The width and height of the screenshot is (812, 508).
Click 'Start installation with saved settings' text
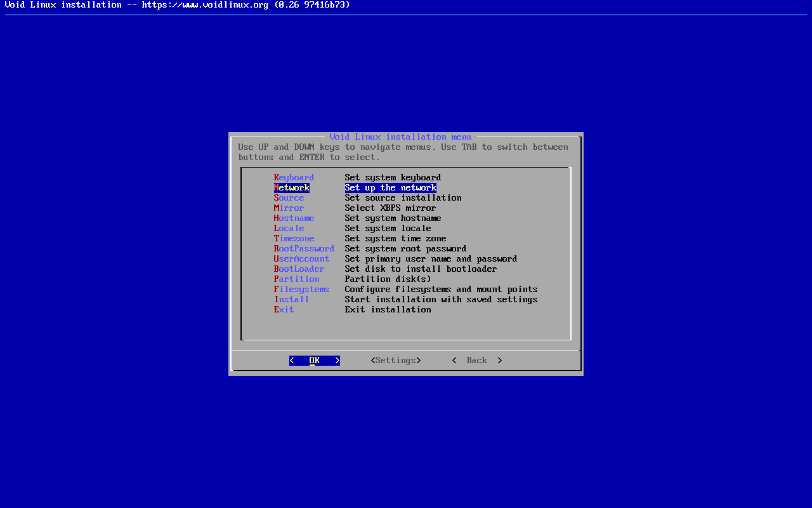[441, 300]
